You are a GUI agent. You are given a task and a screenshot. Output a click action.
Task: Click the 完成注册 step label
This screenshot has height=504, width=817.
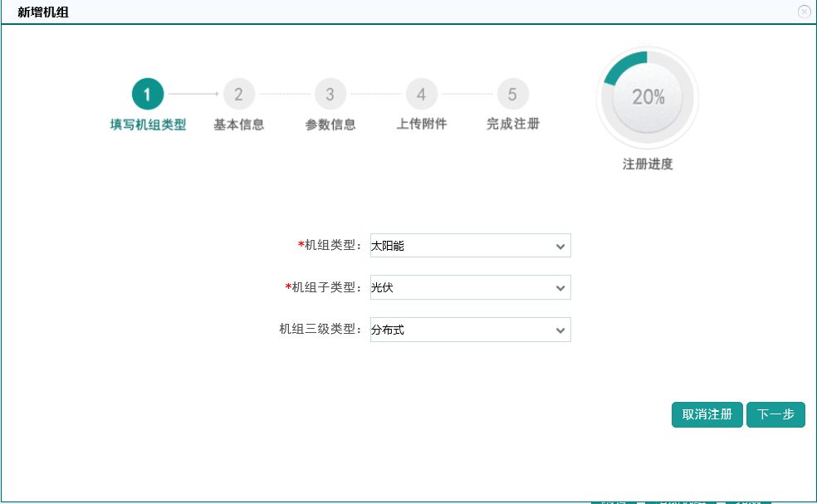tap(513, 124)
